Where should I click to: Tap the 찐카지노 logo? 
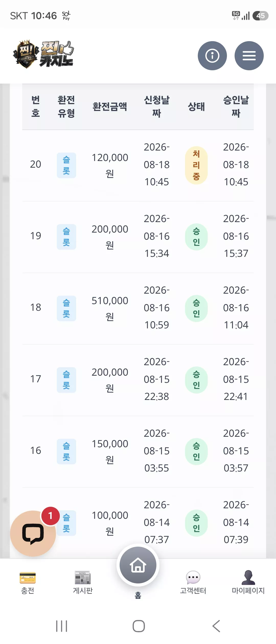point(43,54)
